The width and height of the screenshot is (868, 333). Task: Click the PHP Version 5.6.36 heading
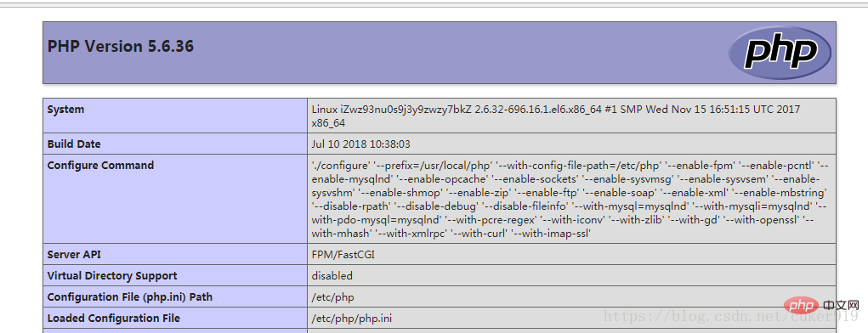(x=121, y=47)
